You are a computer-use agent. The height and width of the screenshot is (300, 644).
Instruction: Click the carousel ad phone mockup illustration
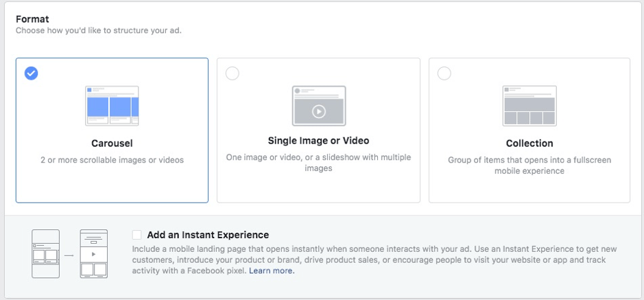coord(45,253)
